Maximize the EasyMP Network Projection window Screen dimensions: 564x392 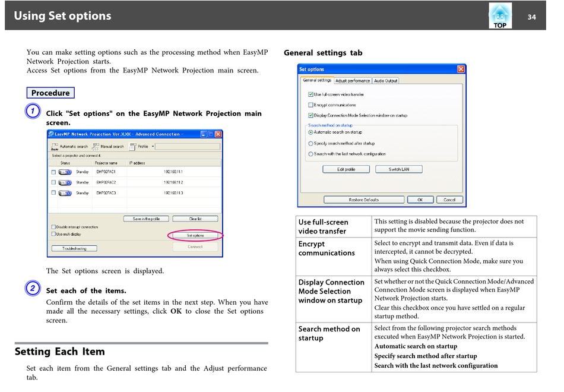(211, 134)
